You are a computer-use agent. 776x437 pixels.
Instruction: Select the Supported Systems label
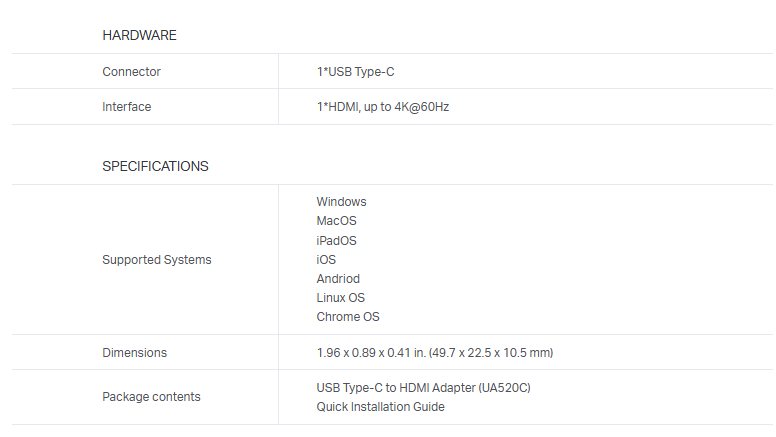coord(157,260)
